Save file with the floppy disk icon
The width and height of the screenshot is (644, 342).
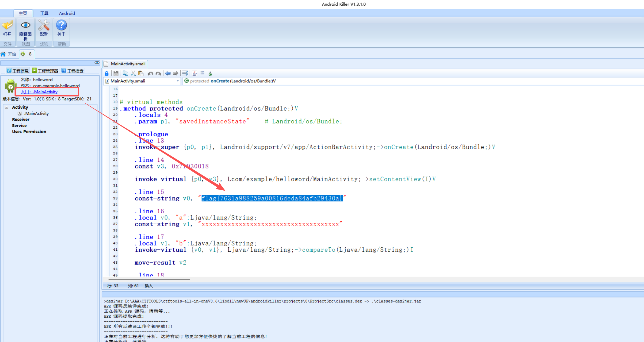click(116, 73)
